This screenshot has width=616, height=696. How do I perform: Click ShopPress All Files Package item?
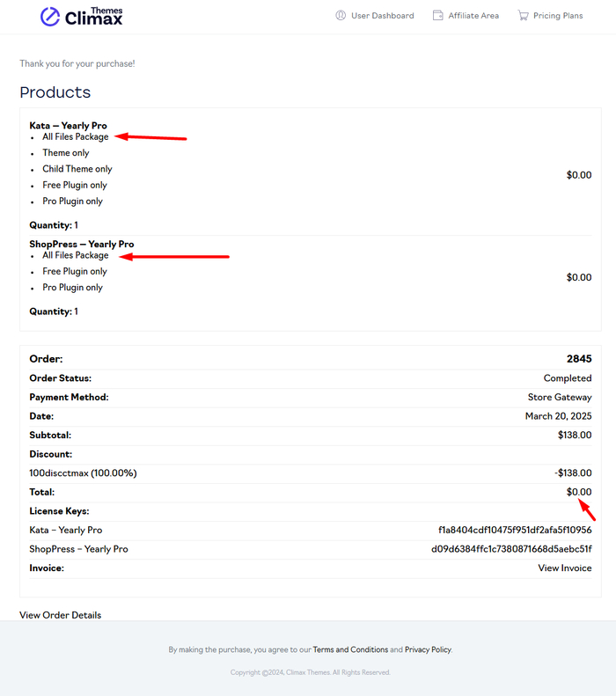click(x=76, y=255)
